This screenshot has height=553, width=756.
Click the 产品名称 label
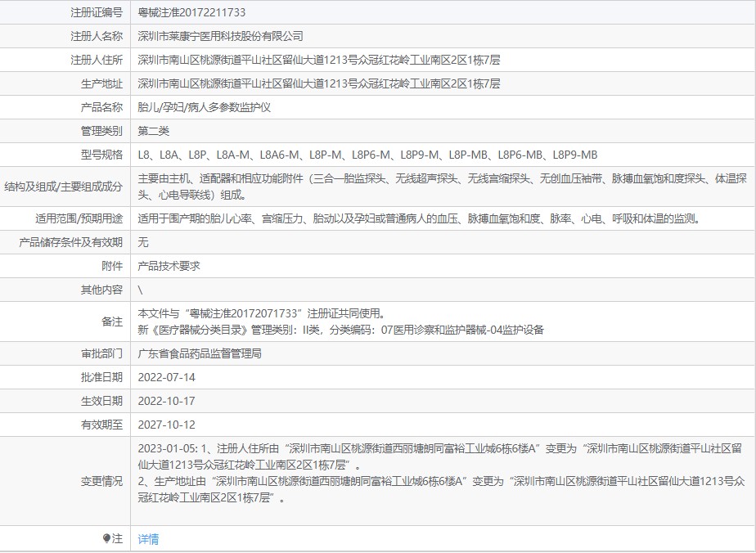coord(101,107)
